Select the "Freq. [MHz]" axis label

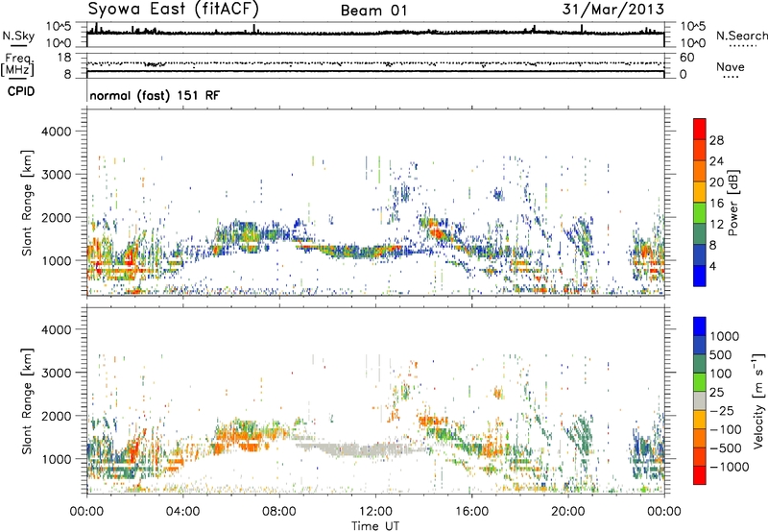pos(17,65)
